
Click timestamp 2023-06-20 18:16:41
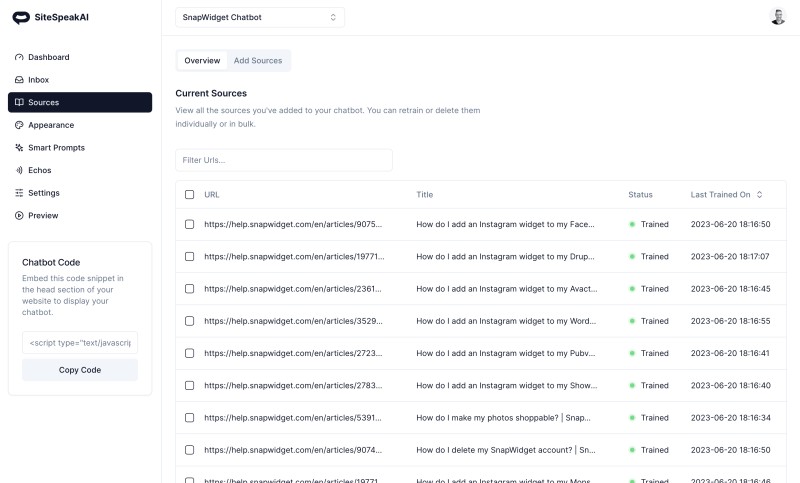pos(730,353)
